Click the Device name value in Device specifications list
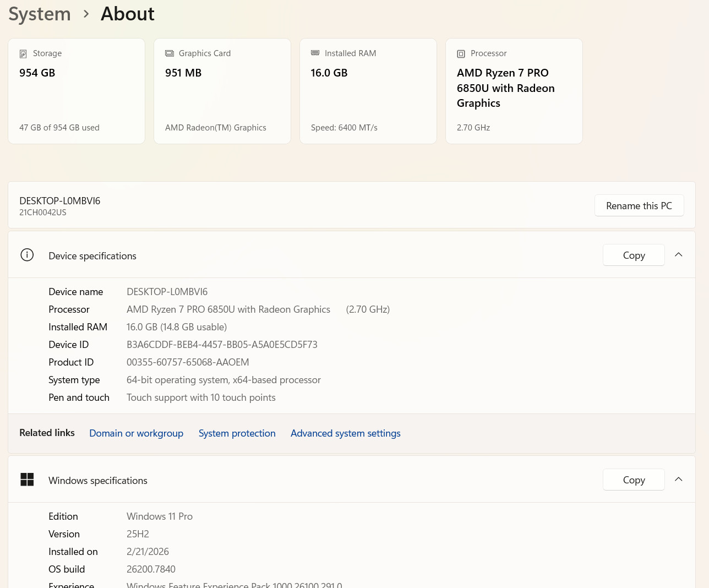The width and height of the screenshot is (709, 588). [x=167, y=292]
